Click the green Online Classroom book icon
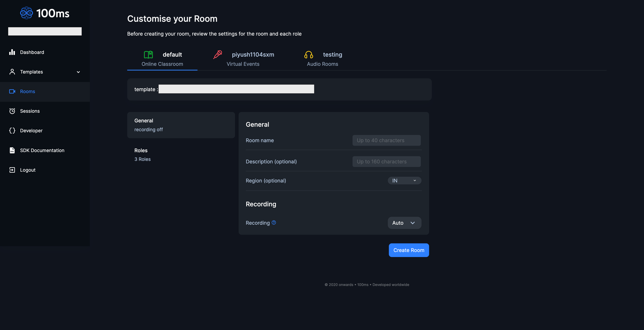644x330 pixels. pyautogui.click(x=148, y=54)
